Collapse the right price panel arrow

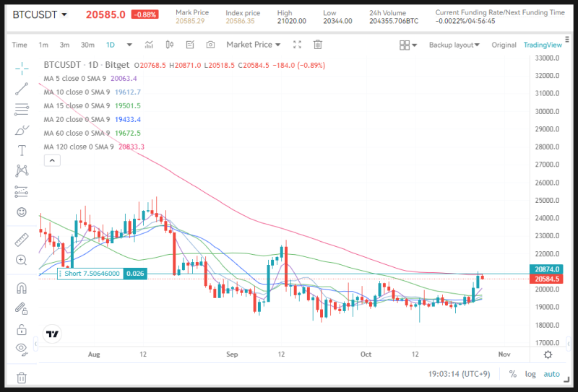(569, 344)
